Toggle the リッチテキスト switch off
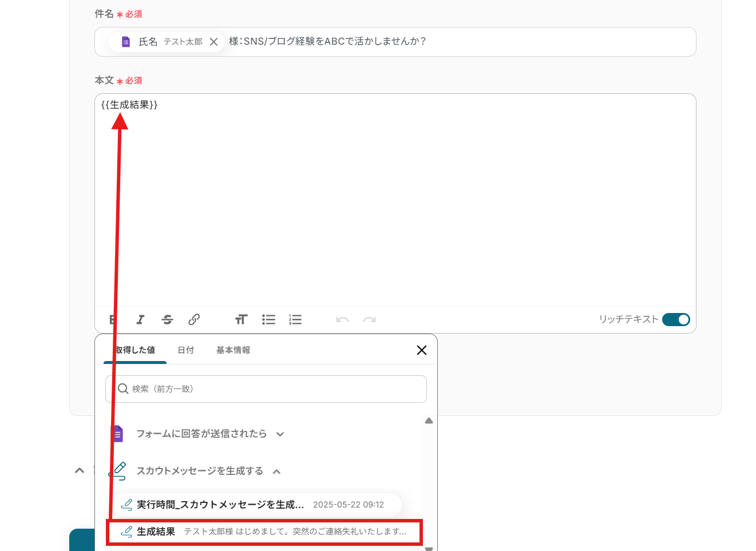 click(676, 320)
